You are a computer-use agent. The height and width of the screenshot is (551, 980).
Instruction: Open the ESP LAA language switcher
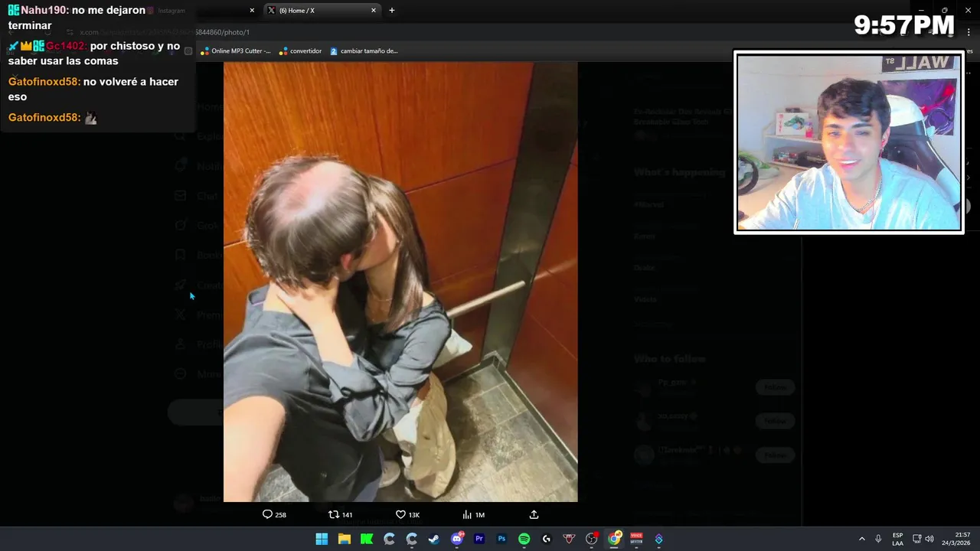pos(897,539)
